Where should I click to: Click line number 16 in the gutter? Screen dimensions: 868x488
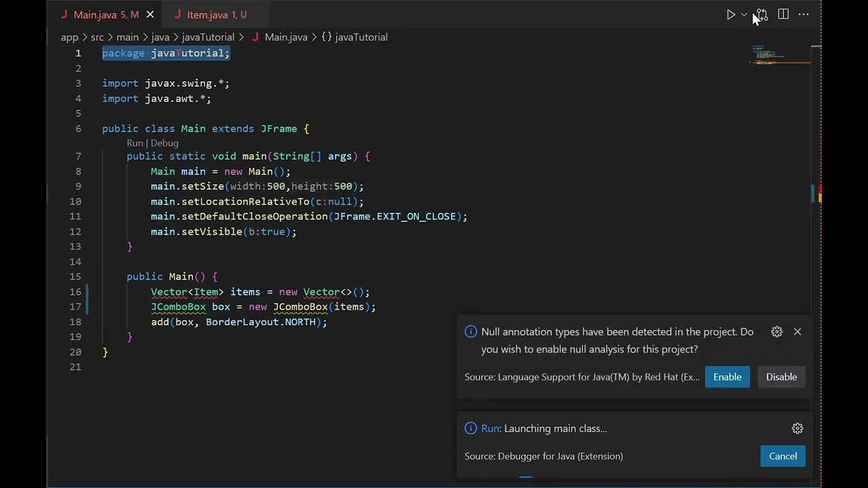pos(75,292)
